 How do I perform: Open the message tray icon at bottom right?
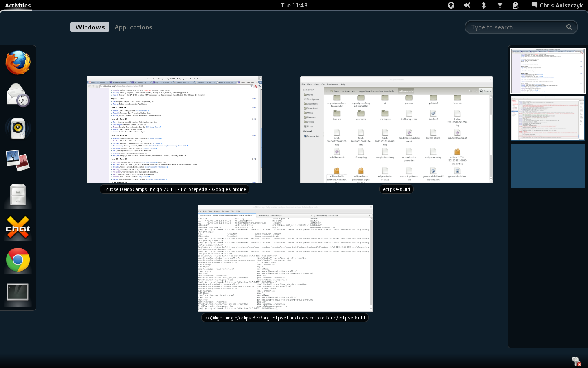click(576, 361)
